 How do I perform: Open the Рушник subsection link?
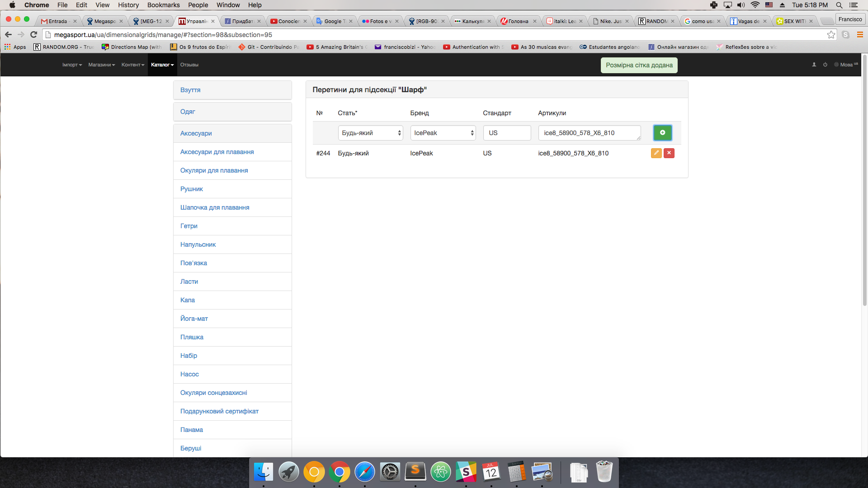(x=192, y=189)
